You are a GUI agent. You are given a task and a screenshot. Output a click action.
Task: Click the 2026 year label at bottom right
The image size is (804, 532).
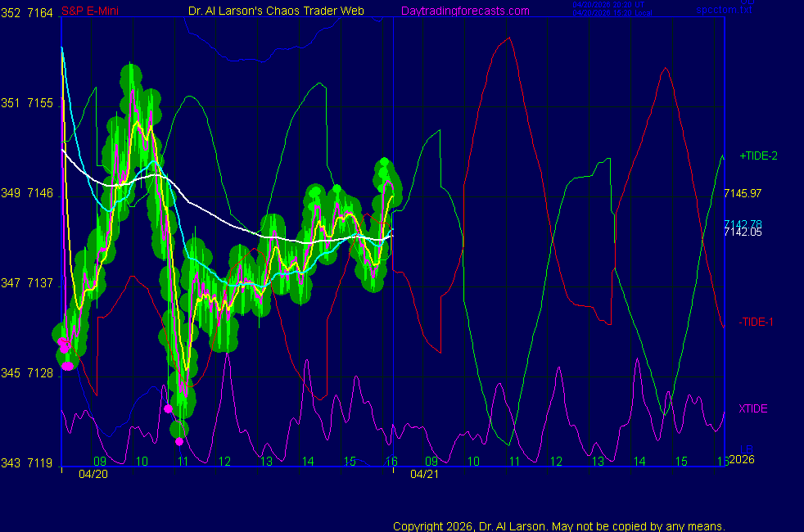click(740, 460)
